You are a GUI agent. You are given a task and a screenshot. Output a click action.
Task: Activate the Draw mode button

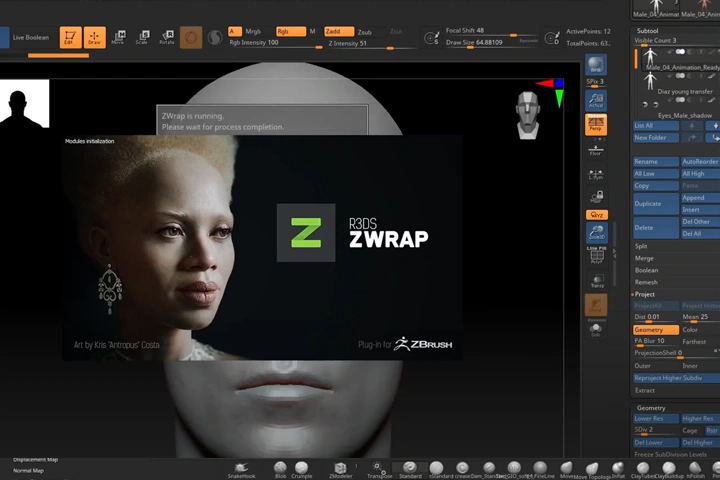pyautogui.click(x=94, y=37)
